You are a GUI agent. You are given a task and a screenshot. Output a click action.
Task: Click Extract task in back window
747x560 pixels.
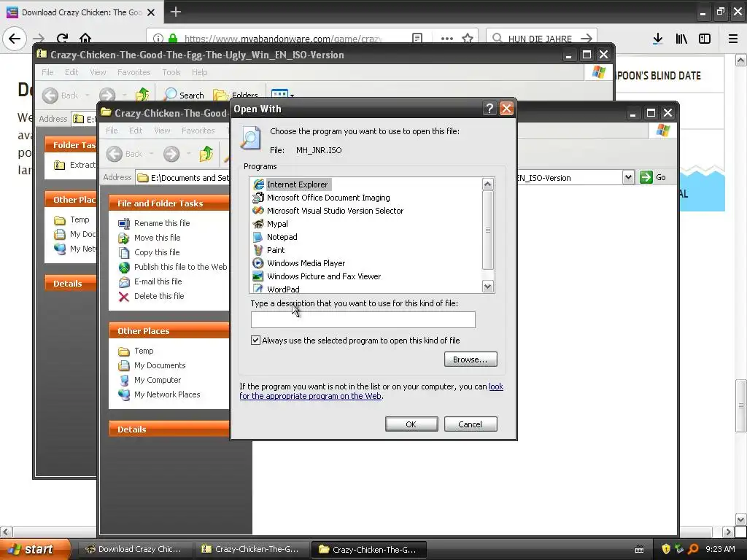[75, 165]
